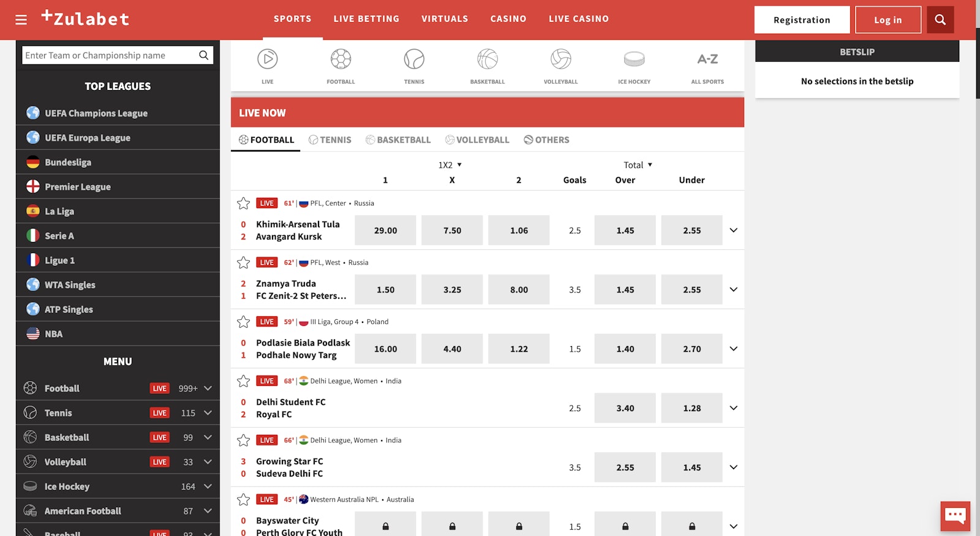Favorite the Khimik-Arsenal Tula match star

[x=243, y=203]
